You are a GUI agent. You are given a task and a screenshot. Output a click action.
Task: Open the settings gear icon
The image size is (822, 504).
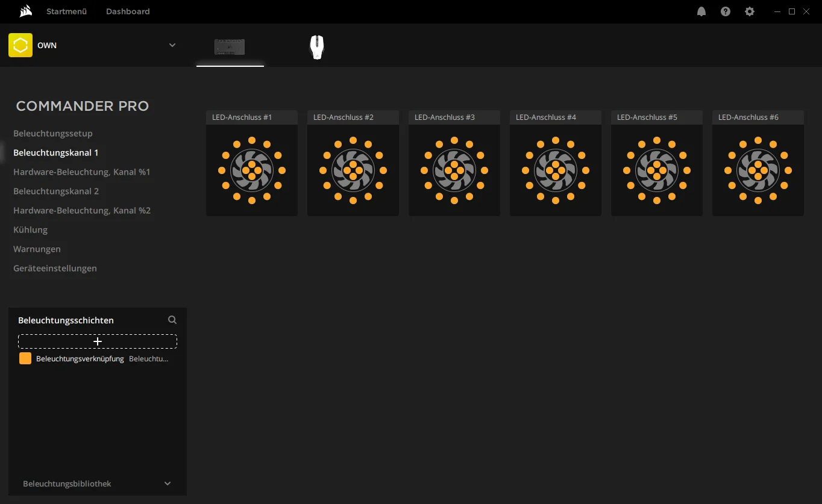(750, 11)
